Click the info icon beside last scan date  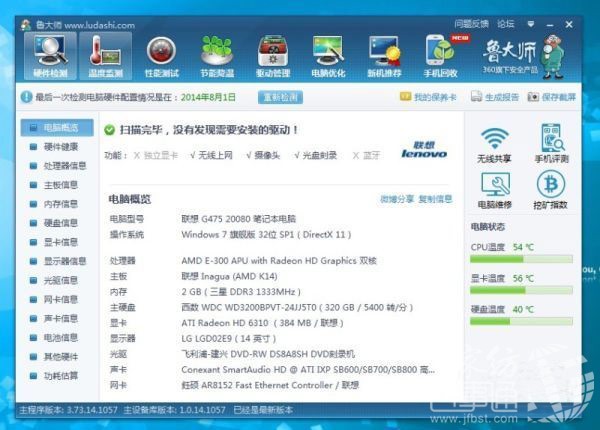pyautogui.click(x=26, y=97)
